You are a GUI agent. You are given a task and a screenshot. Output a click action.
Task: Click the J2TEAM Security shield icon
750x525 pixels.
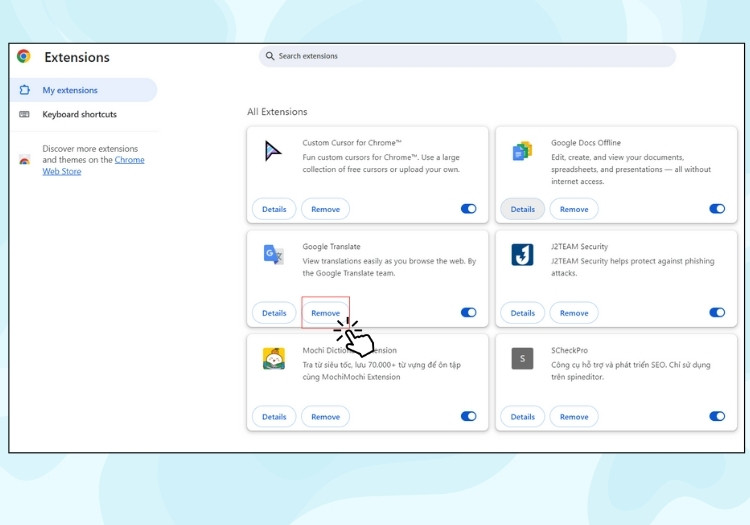click(522, 254)
